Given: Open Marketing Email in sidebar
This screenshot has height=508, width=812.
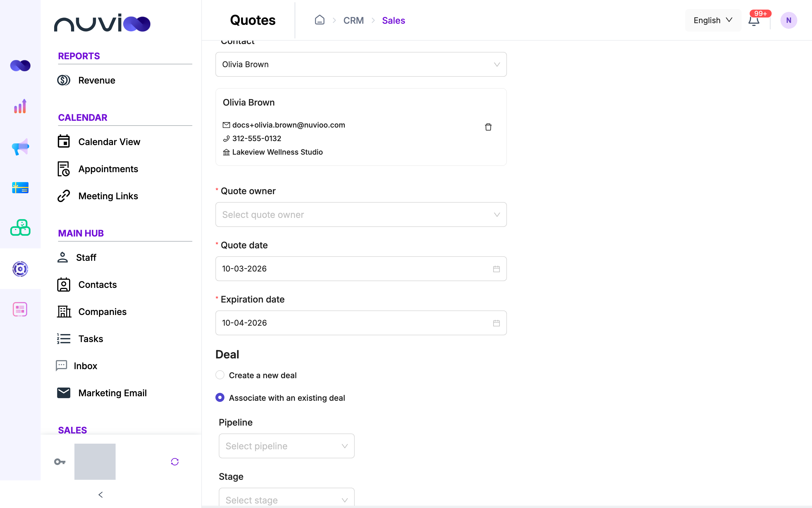Looking at the screenshot, I should click(x=102, y=393).
